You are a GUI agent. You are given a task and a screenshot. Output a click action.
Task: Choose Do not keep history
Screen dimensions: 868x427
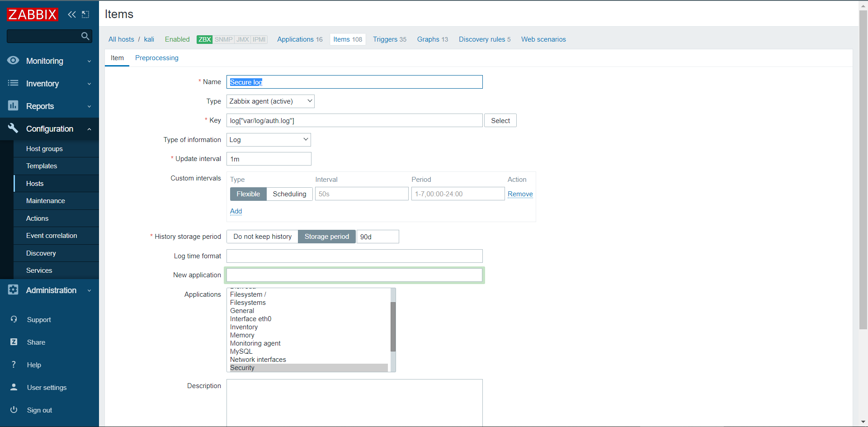(x=262, y=237)
